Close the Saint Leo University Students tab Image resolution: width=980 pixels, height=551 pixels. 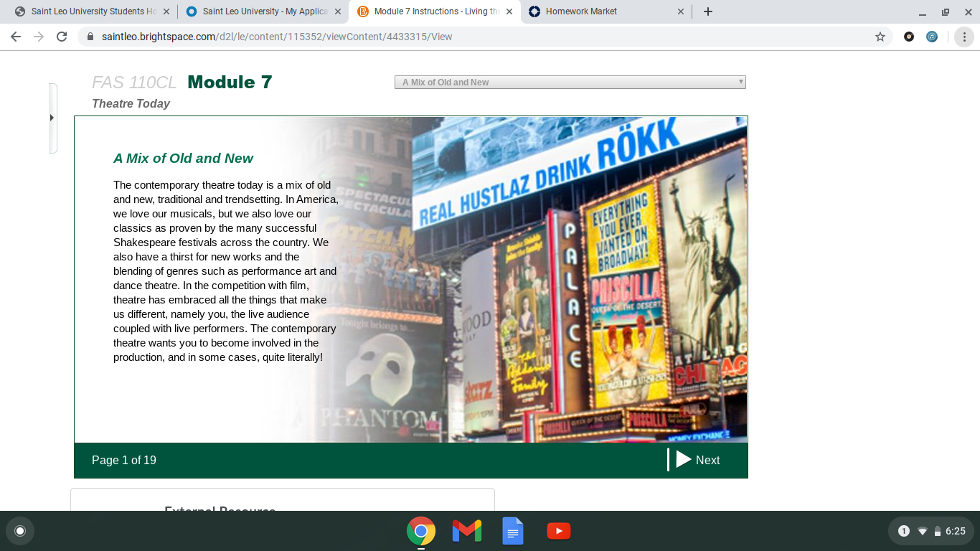point(166,11)
